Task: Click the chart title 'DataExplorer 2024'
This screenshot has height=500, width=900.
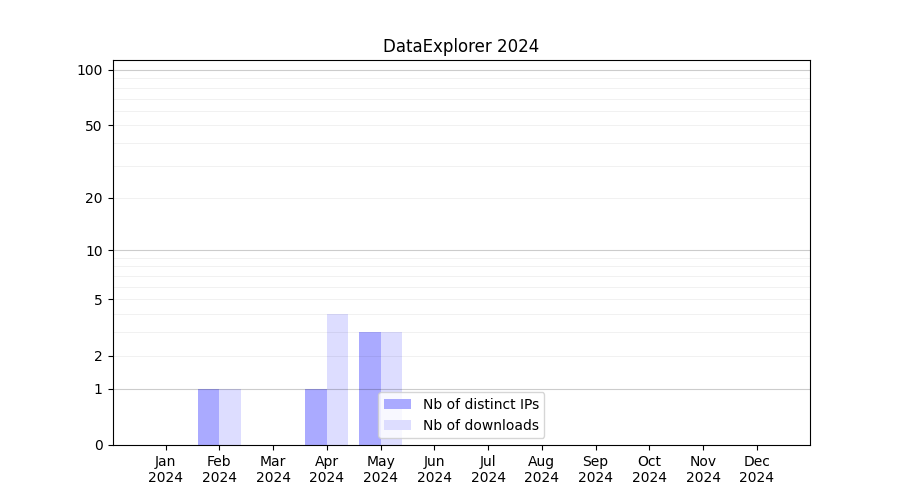Action: (461, 46)
